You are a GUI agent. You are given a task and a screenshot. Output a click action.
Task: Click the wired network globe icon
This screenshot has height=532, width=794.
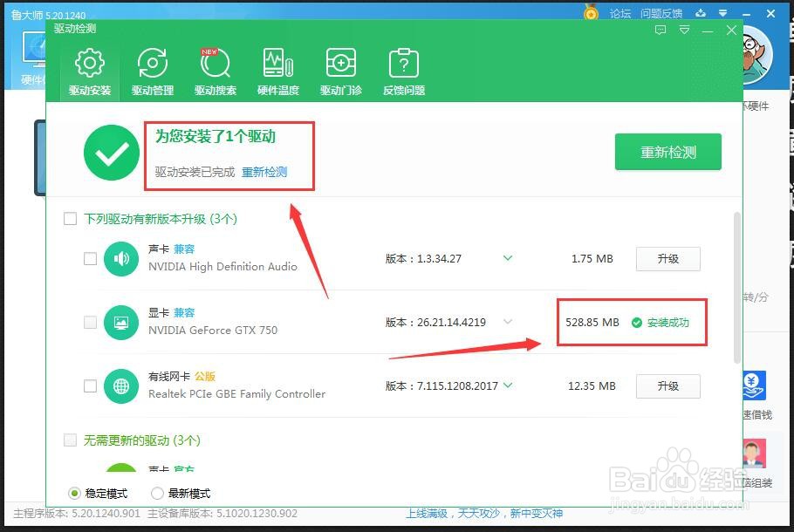[x=121, y=386]
